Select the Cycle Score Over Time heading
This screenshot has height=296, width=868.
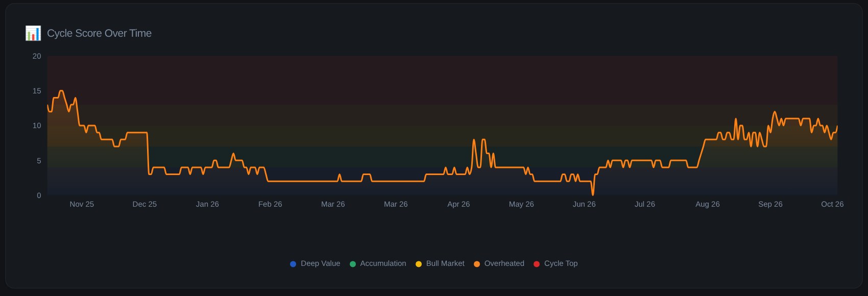[x=99, y=33]
